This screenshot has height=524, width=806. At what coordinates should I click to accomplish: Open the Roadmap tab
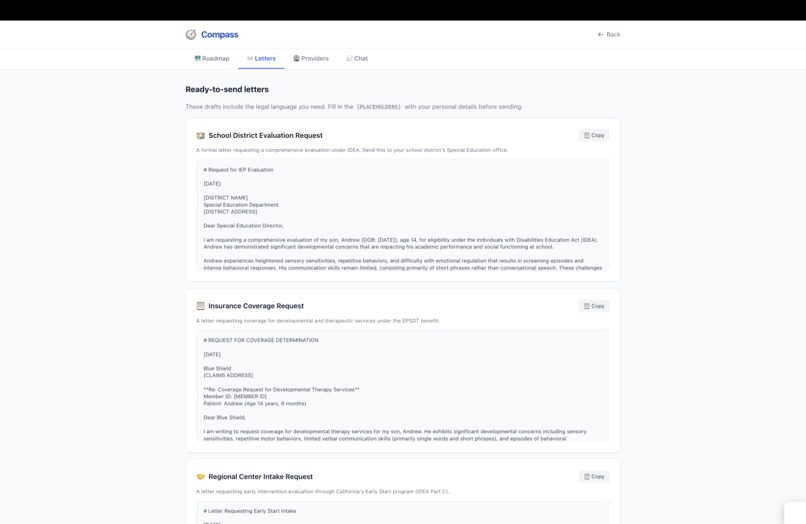(212, 59)
